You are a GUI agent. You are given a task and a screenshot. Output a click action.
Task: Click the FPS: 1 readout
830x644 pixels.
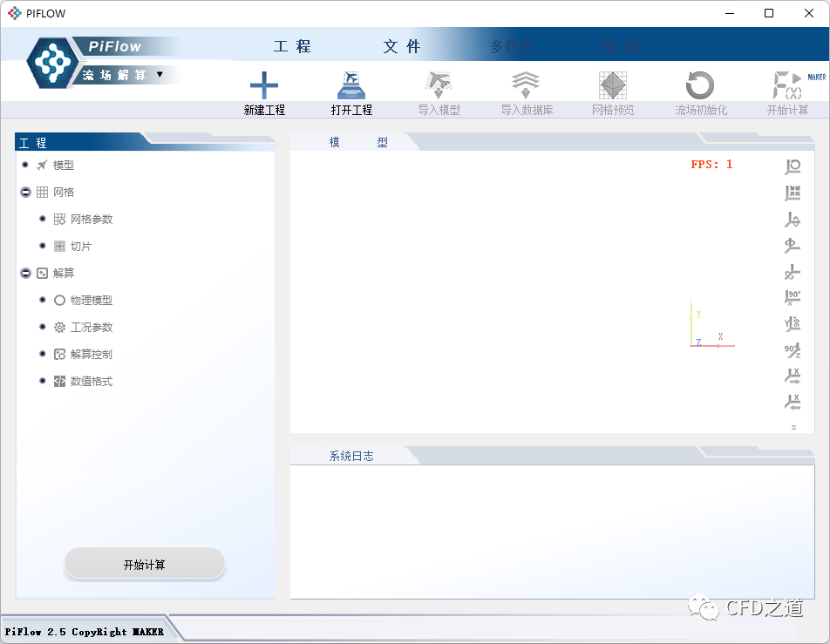tap(711, 164)
